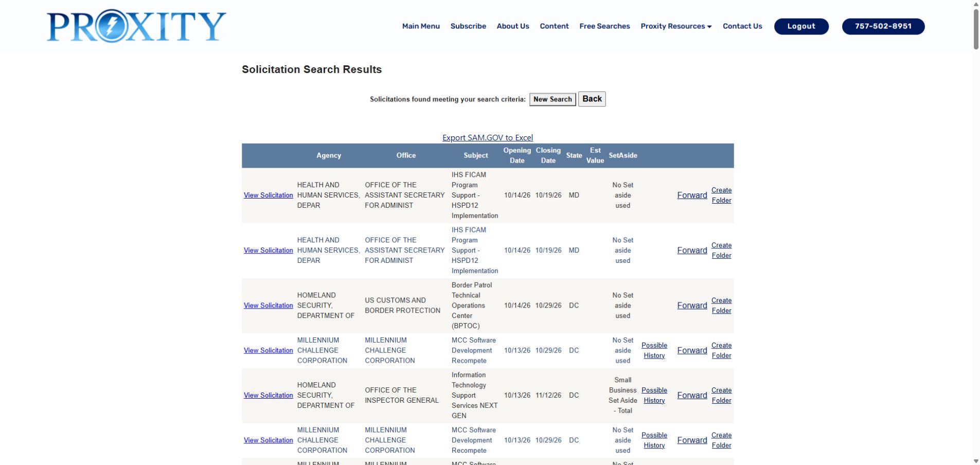View Solicitation for Information Technology Support Services
The image size is (980, 465).
click(269, 396)
